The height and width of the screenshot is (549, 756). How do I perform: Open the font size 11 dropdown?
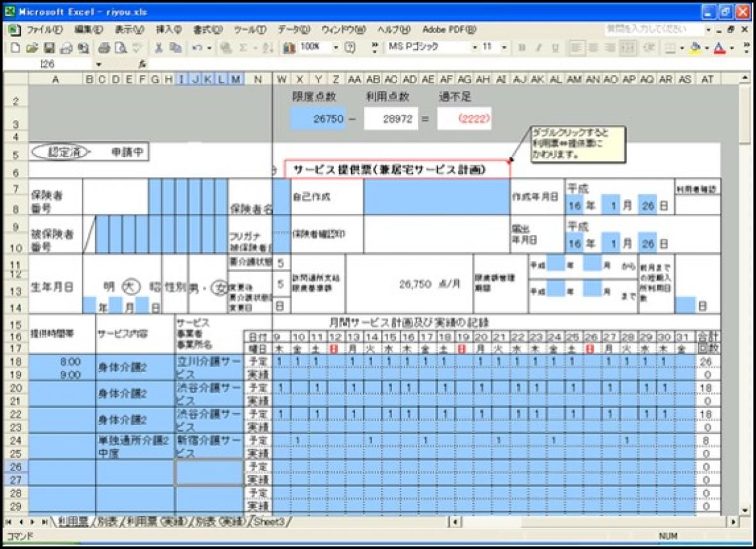(504, 48)
